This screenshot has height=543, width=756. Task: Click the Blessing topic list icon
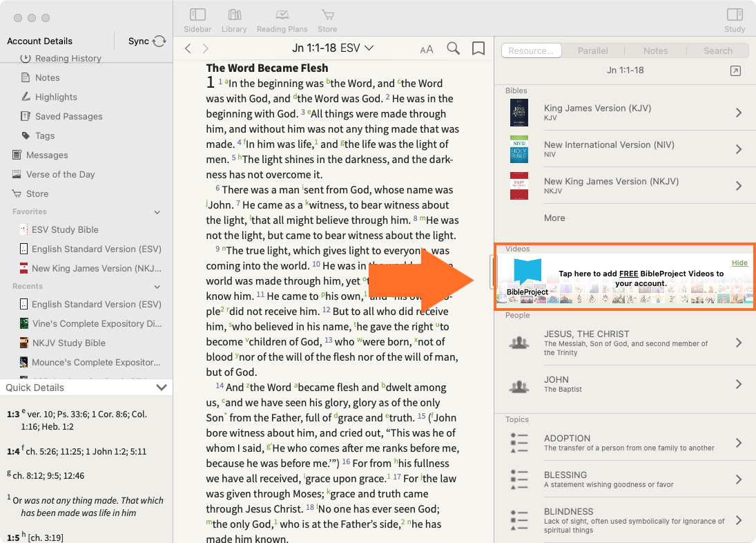click(x=518, y=479)
